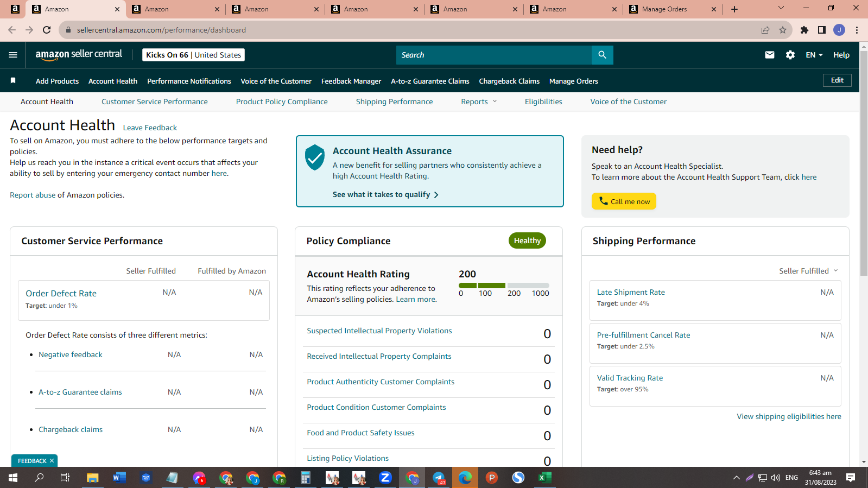Open a new browser tab with the plus icon

(x=734, y=9)
